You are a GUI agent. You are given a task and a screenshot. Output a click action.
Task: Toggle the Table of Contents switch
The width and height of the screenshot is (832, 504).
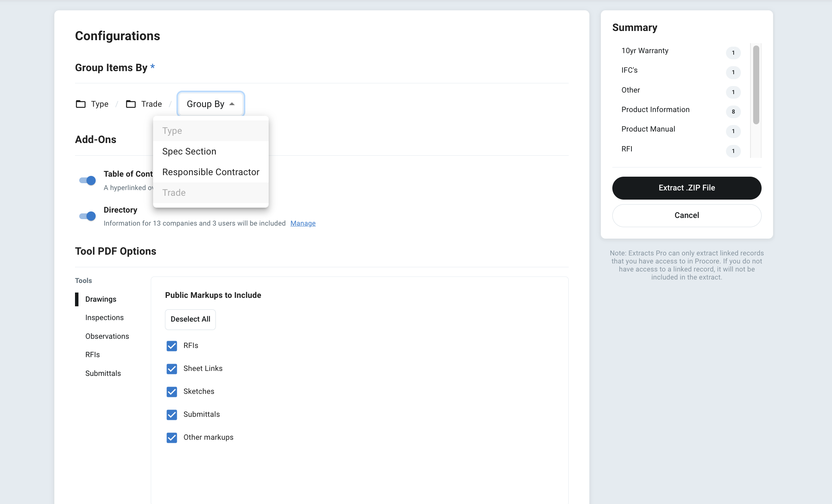point(88,180)
